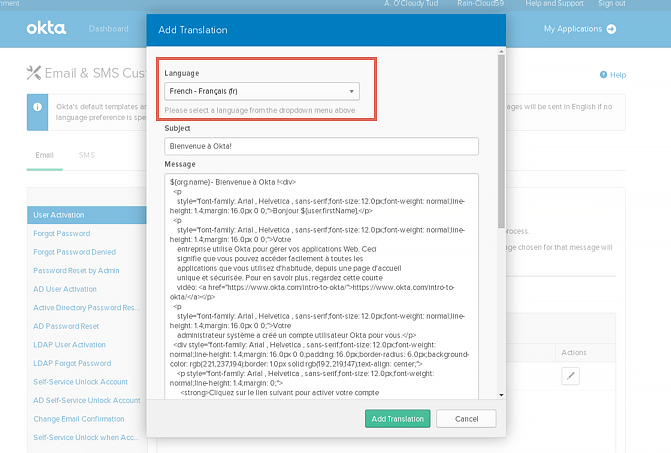Click the scrollbar up arrow in dialog
Viewport: 671px width, 453px height.
(x=501, y=51)
